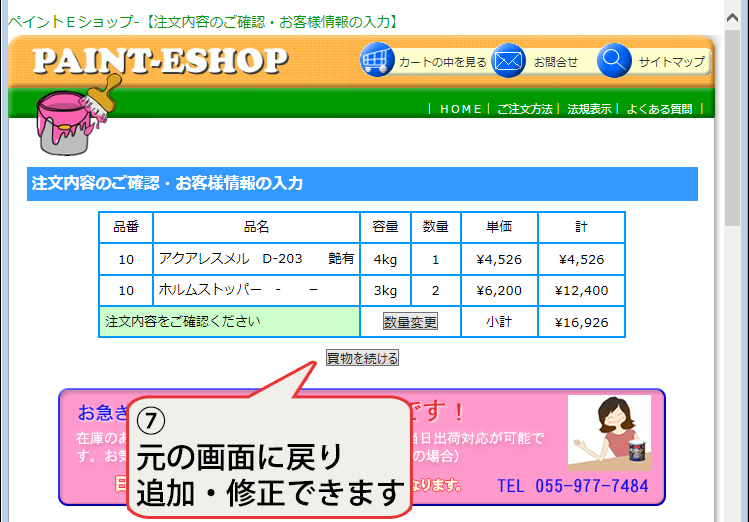Click the 数量変更 button
This screenshot has height=522, width=749.
click(x=410, y=322)
